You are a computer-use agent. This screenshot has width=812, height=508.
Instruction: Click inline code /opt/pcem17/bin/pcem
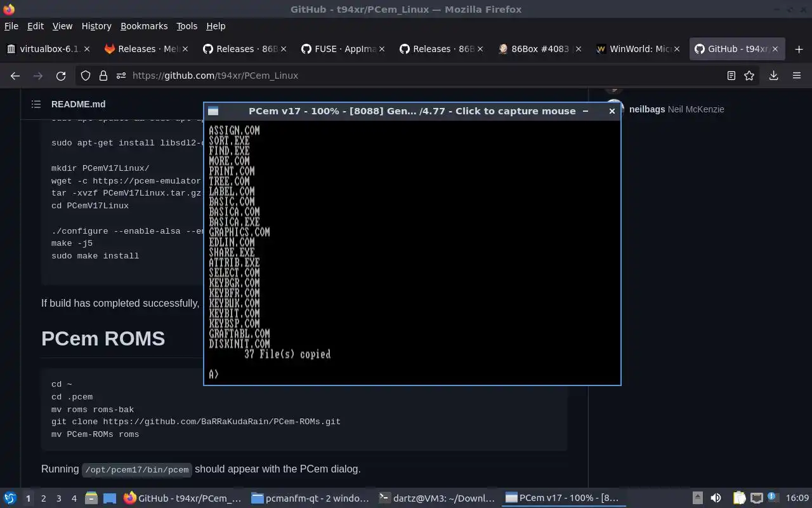point(136,470)
